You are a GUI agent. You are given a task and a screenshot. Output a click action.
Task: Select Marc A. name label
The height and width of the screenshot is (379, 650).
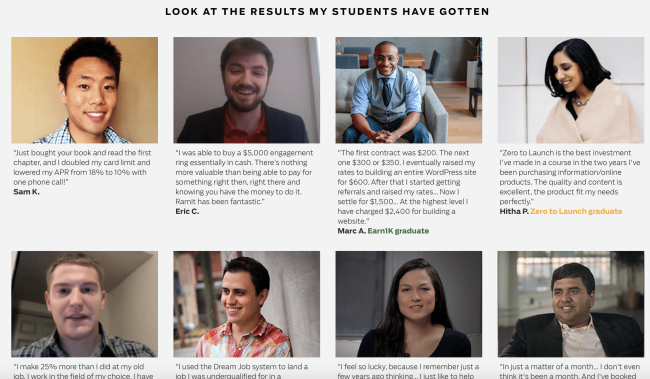click(352, 231)
